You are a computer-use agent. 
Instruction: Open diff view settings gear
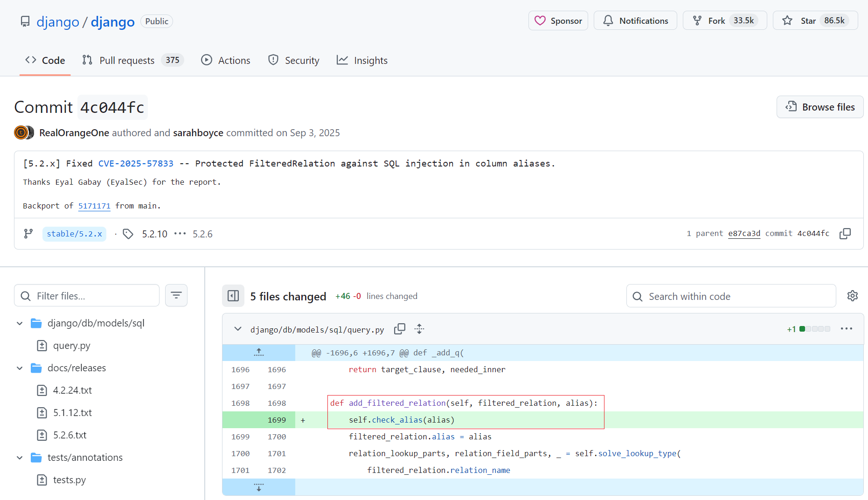[852, 296]
